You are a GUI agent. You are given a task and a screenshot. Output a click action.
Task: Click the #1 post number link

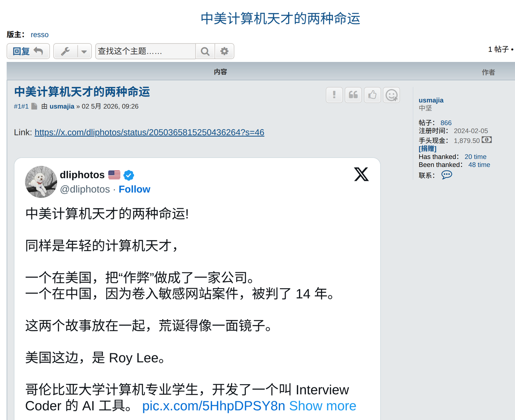tap(21, 107)
